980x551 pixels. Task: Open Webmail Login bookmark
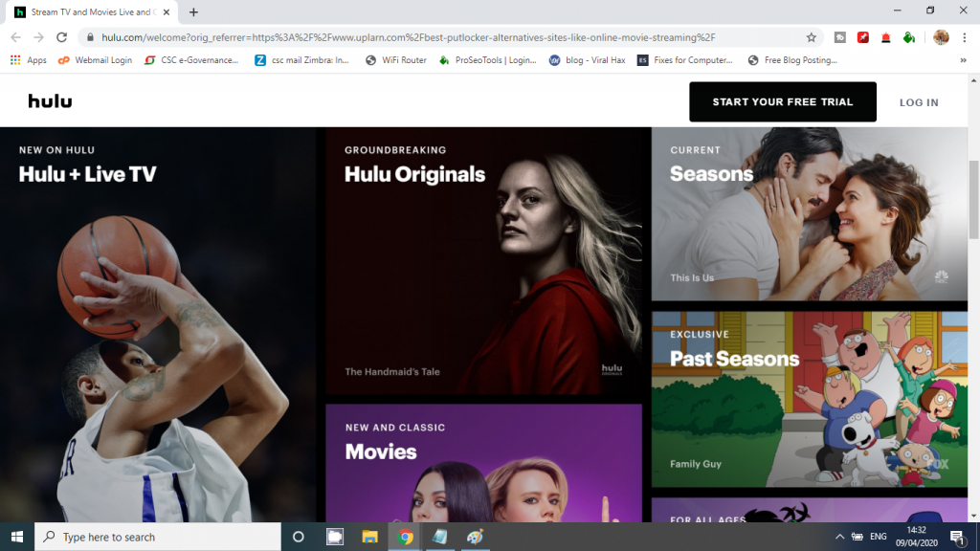pyautogui.click(x=95, y=60)
